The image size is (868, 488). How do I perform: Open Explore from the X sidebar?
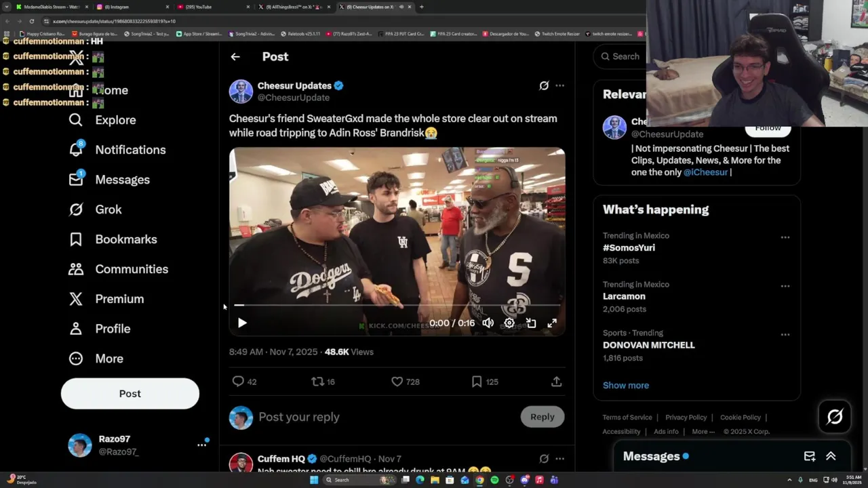click(102, 120)
